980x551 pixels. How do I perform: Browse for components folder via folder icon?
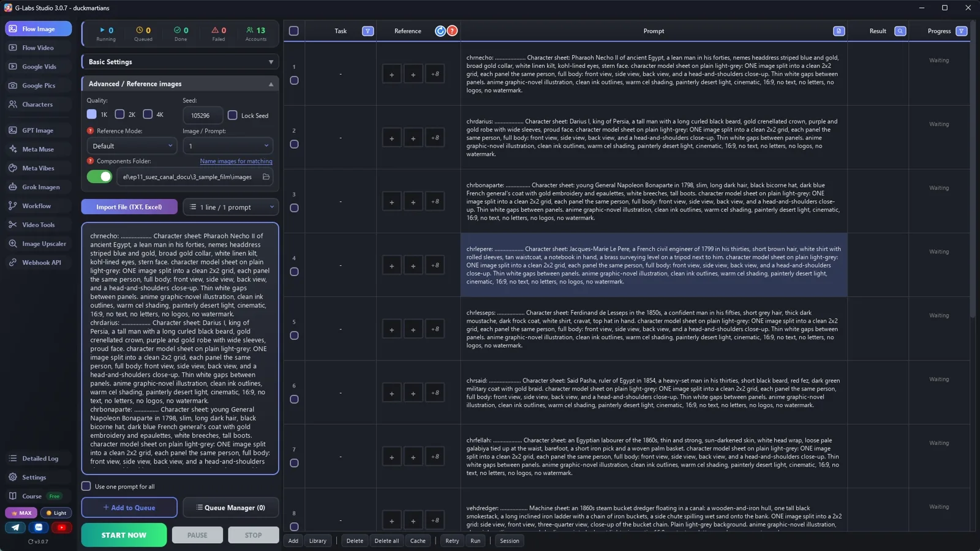tap(266, 177)
